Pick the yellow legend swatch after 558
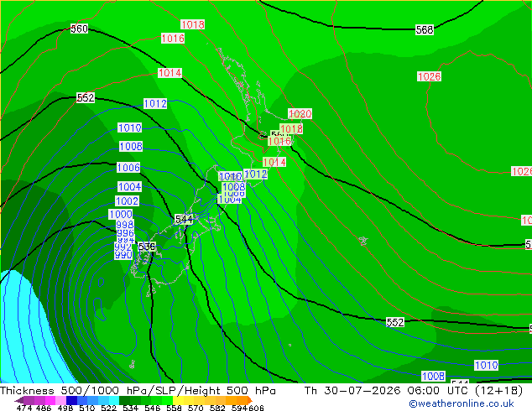The height and width of the screenshot is (411, 532). (178, 400)
